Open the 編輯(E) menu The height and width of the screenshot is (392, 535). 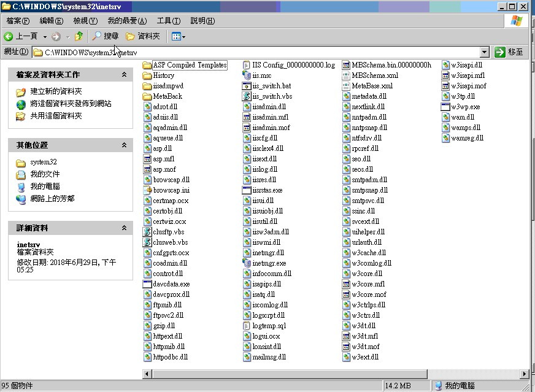click(x=51, y=21)
